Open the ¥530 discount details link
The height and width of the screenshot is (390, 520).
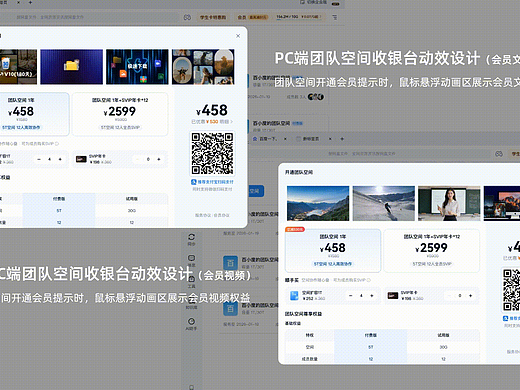[x=212, y=122]
